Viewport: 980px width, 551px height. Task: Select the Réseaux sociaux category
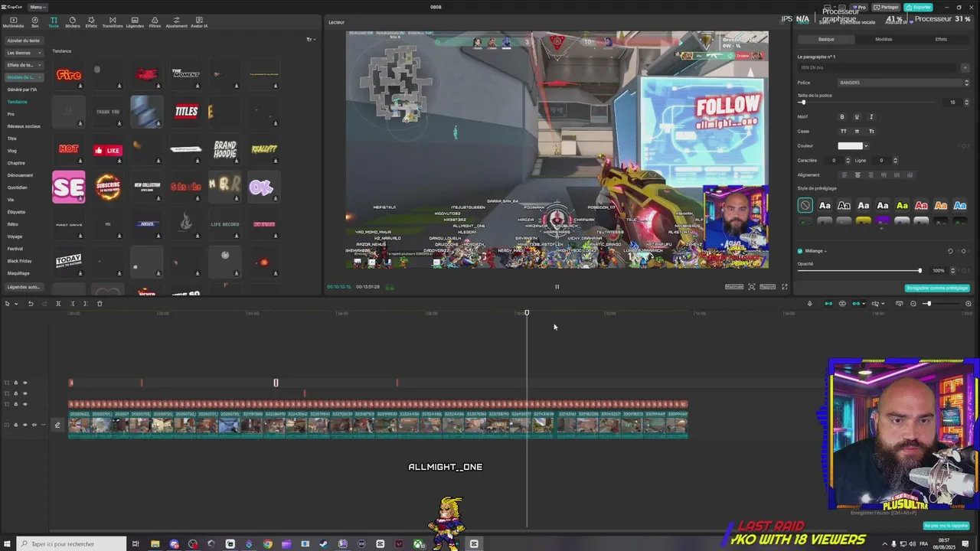pos(24,126)
